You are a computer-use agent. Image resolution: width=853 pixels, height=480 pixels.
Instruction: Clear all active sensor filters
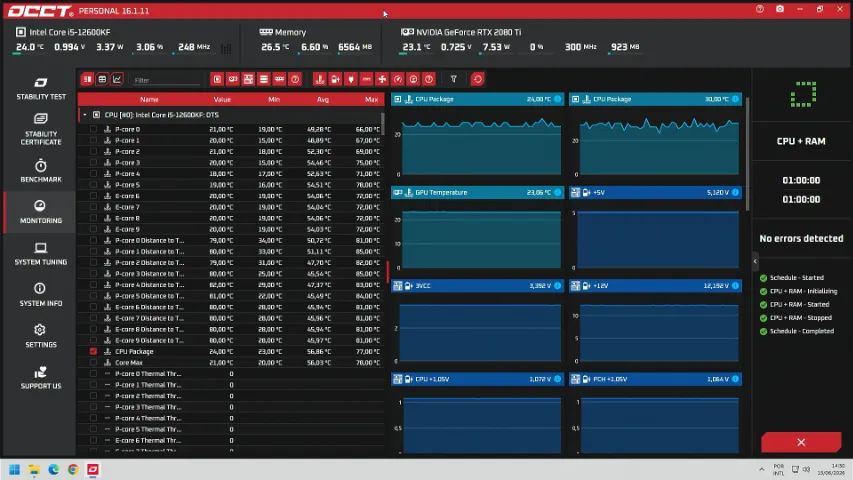click(x=453, y=79)
